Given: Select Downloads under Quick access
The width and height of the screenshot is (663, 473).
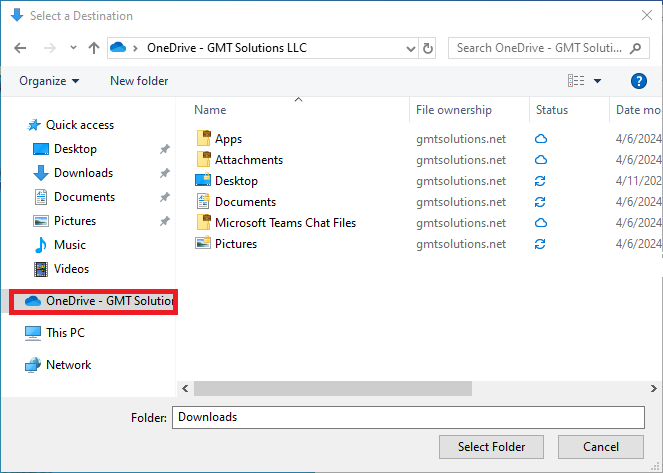Looking at the screenshot, I should (x=83, y=173).
